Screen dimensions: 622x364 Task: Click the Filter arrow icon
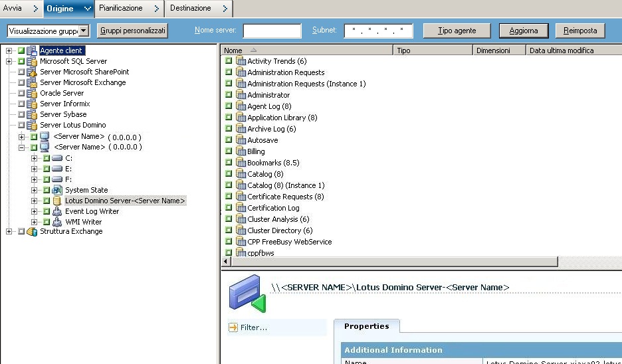[x=233, y=327]
